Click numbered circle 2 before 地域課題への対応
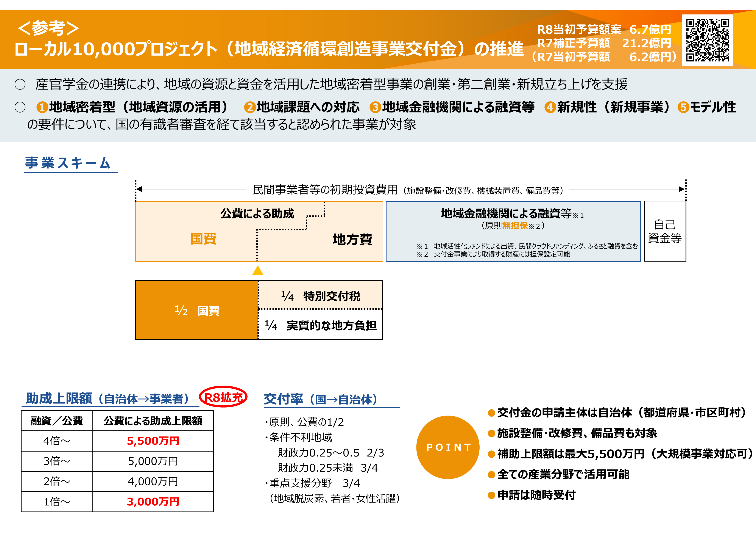Viewport: 756px width, 535px height. click(250, 107)
